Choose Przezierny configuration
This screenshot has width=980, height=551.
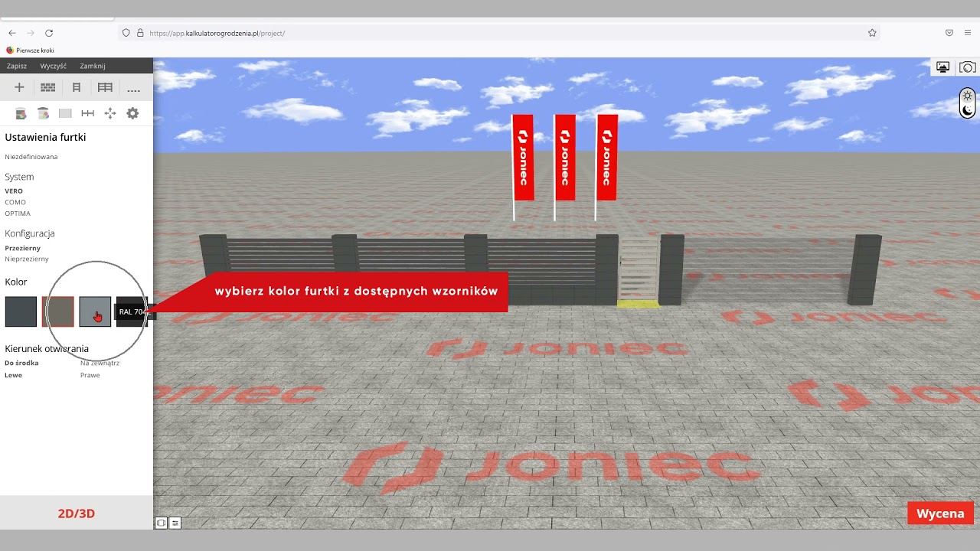[23, 248]
